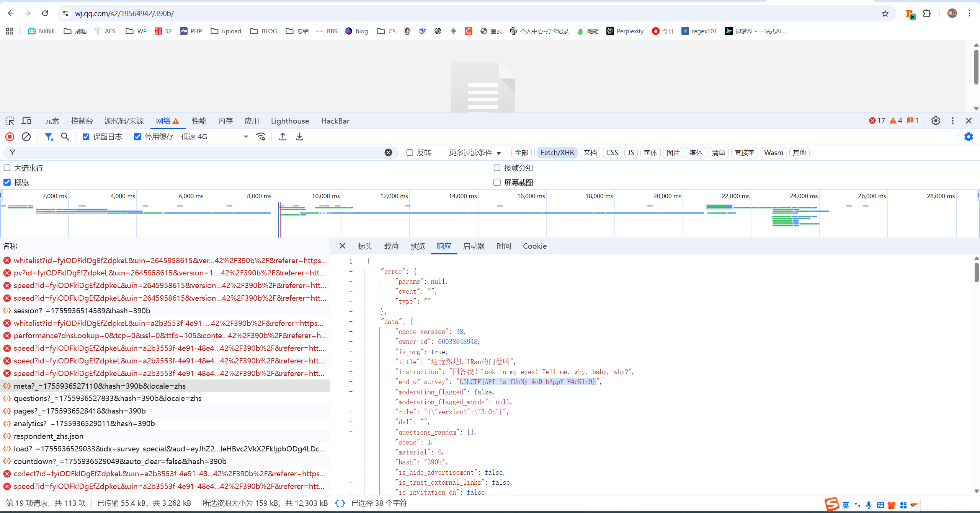Click the import HAR upload icon
Image resolution: width=980 pixels, height=513 pixels.
[x=283, y=137]
